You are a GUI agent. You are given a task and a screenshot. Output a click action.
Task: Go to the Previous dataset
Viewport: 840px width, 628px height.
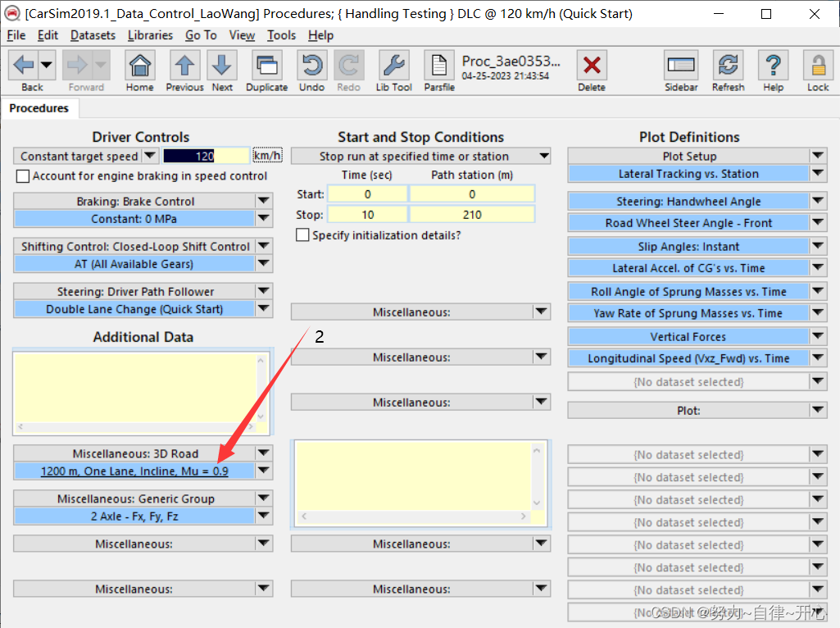pos(185,66)
